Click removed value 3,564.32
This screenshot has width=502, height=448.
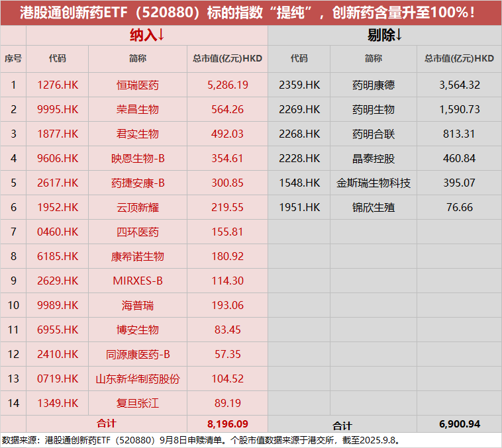pyautogui.click(x=460, y=85)
